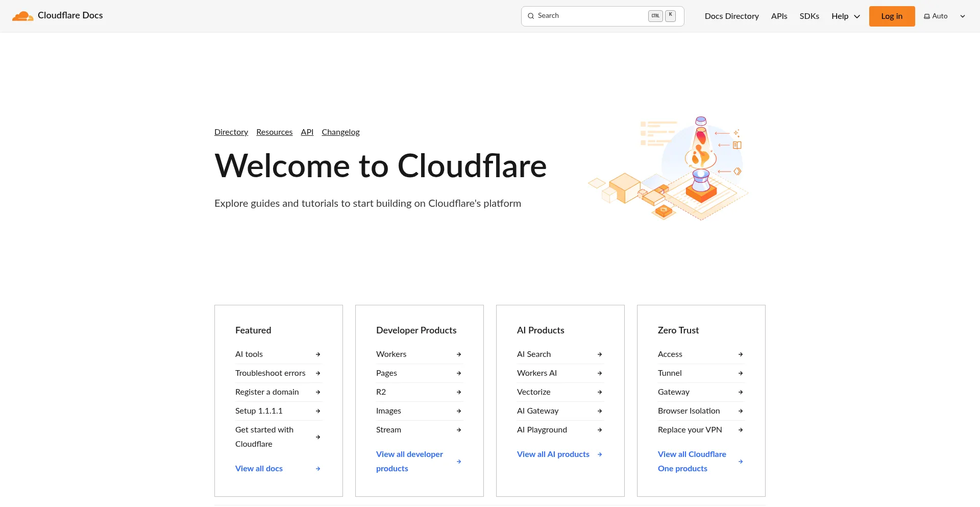Click the chevron beside the Auto theme
Screen dimensions: 980x507
click(963, 16)
